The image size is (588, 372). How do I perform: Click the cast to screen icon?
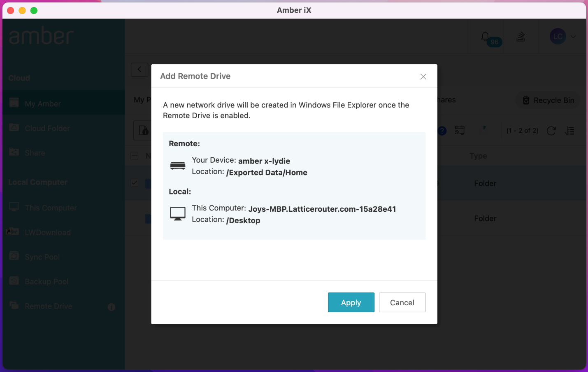click(x=460, y=131)
